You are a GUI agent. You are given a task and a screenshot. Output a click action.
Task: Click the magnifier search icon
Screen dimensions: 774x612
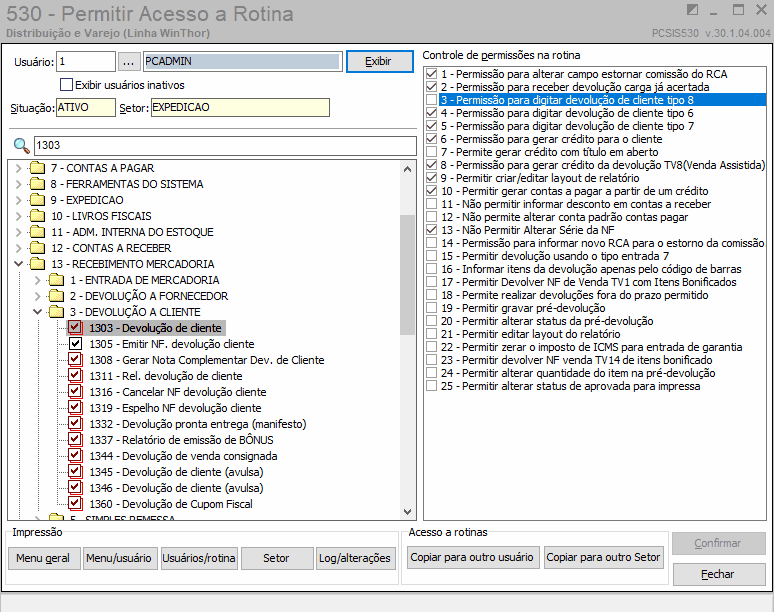(x=21, y=146)
